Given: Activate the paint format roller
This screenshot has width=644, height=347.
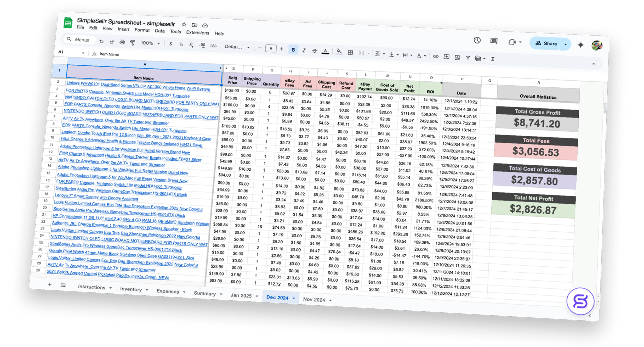Looking at the screenshot, I should 133,43.
